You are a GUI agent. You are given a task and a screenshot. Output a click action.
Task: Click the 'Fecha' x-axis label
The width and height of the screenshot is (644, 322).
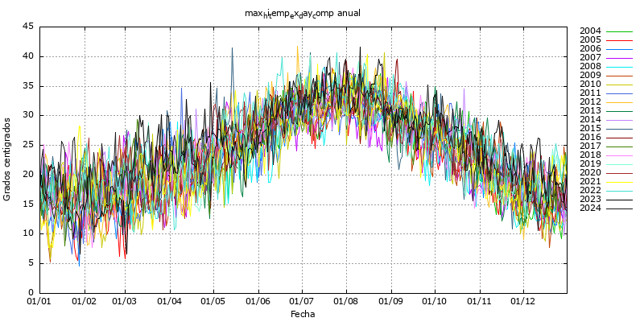click(x=303, y=314)
